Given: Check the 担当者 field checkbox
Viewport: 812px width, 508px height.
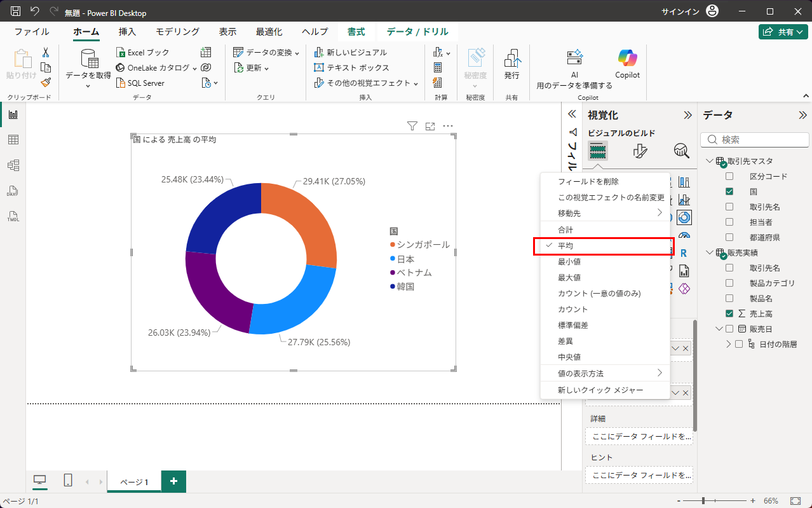Looking at the screenshot, I should click(729, 222).
